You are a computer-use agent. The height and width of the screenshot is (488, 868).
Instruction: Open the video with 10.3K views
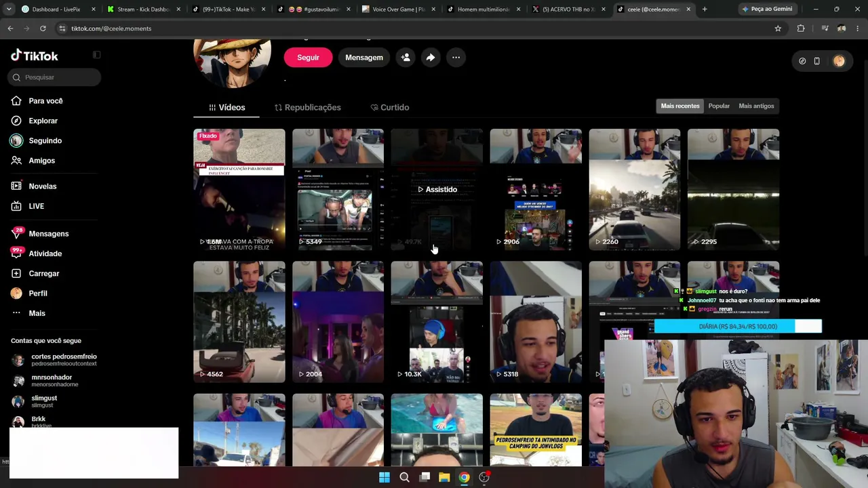tap(437, 322)
